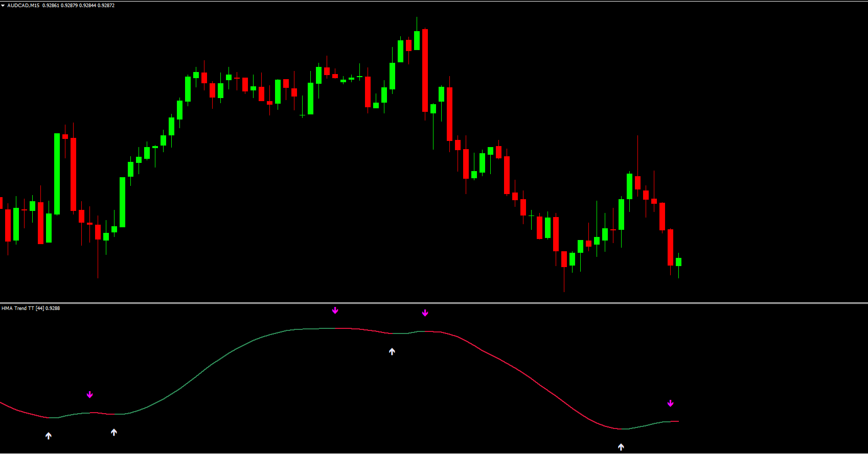Select the rightmost white up arrow signal
Screen dimensions: 868x454
[621, 447]
